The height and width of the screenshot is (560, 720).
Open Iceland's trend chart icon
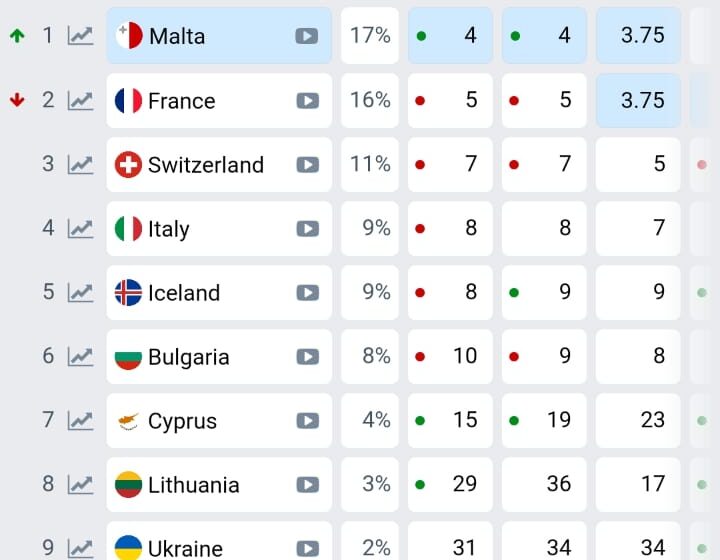pyautogui.click(x=80, y=292)
